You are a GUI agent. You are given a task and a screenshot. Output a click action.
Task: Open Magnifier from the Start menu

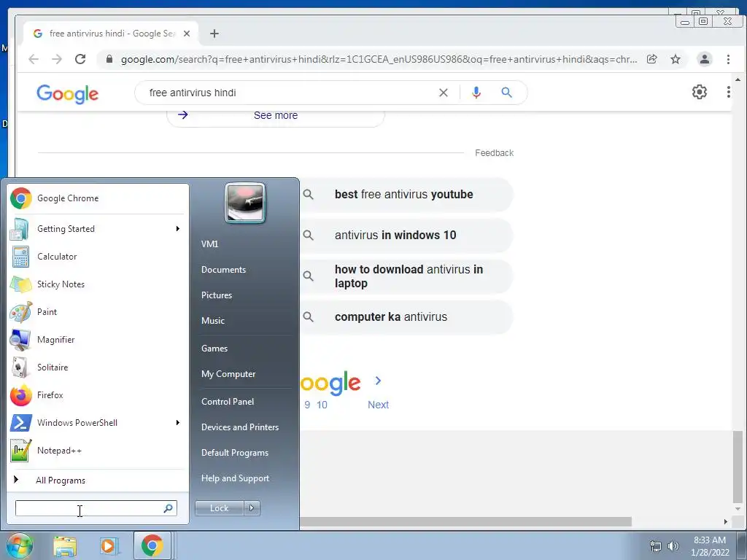pyautogui.click(x=97, y=340)
